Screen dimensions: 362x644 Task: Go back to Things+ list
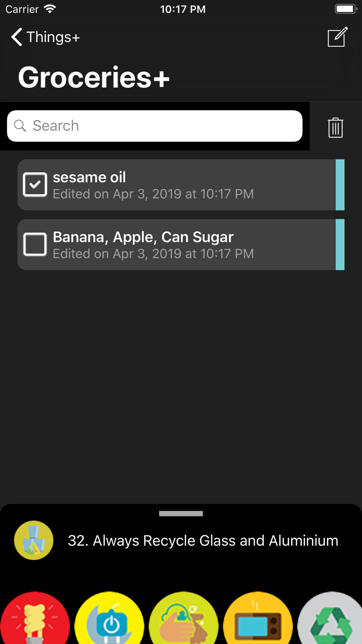click(x=46, y=37)
